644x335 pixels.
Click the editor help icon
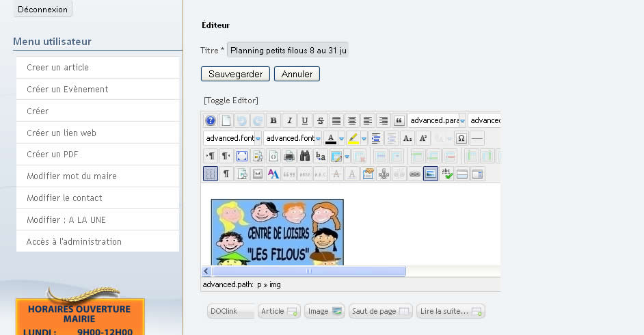tap(211, 121)
